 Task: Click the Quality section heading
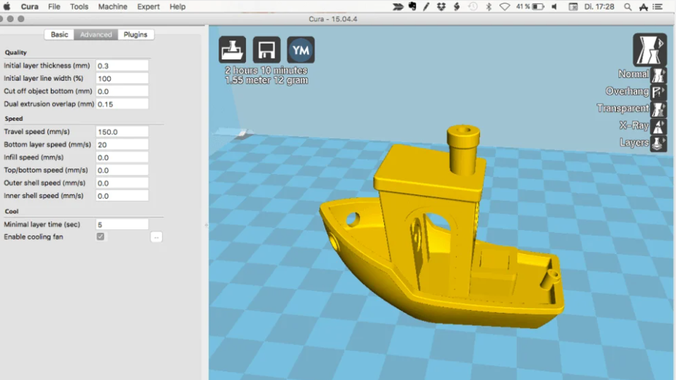tap(16, 52)
